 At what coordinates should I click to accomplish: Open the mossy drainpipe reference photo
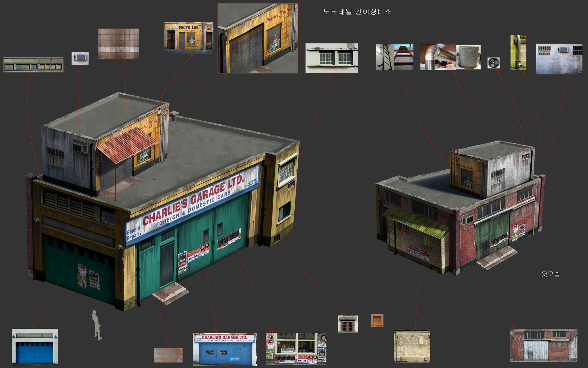tap(518, 53)
